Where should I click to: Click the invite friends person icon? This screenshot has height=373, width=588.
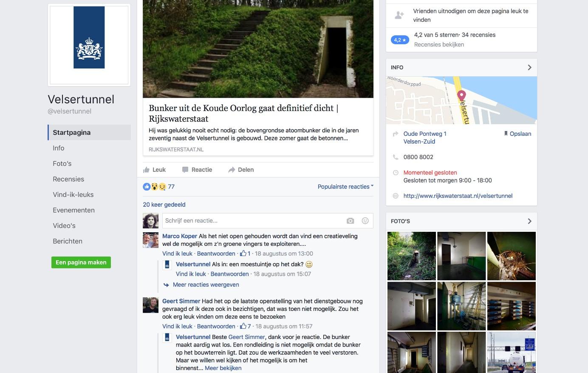(x=399, y=15)
